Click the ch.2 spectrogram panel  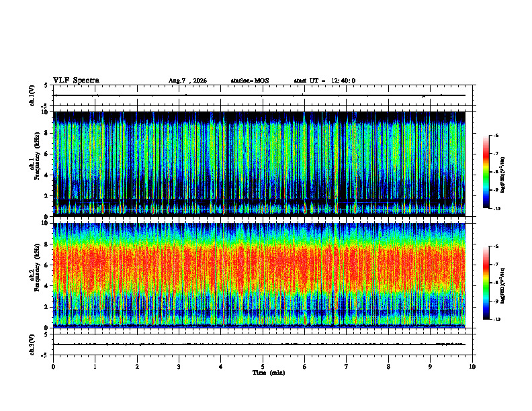259,275
